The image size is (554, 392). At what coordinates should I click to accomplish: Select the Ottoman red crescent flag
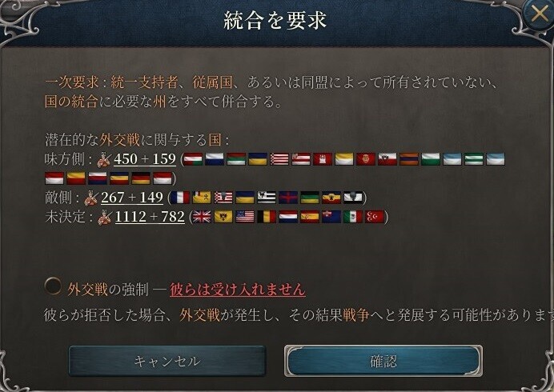click(x=375, y=217)
